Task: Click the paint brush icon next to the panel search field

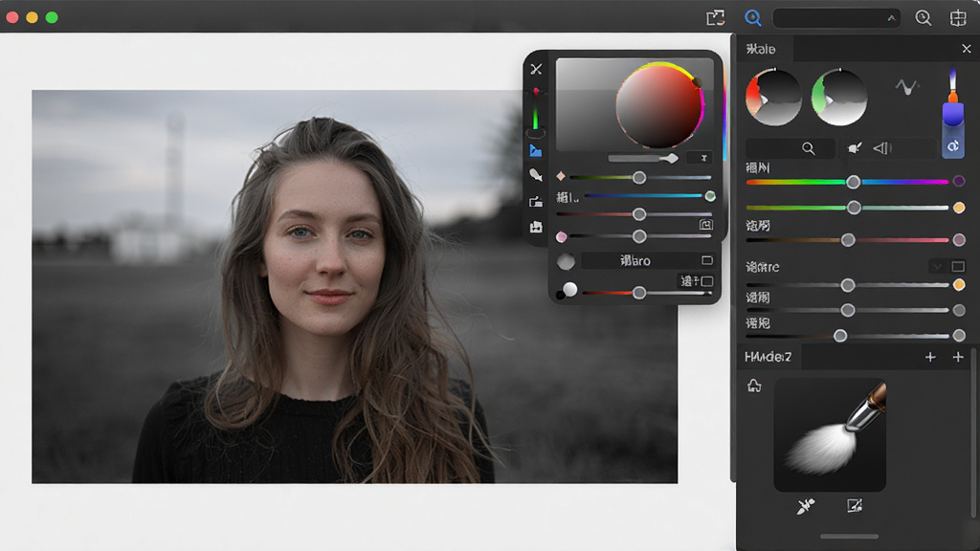Action: pyautogui.click(x=855, y=148)
